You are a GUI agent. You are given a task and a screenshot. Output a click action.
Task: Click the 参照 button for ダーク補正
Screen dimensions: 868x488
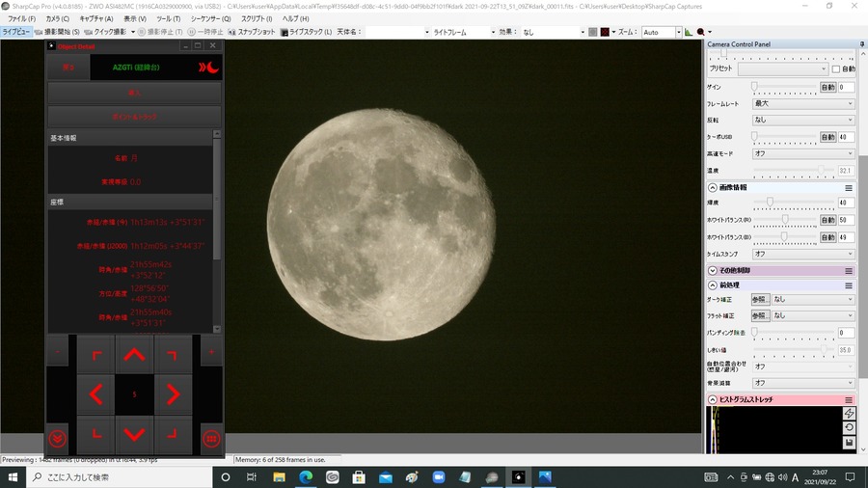pyautogui.click(x=760, y=299)
